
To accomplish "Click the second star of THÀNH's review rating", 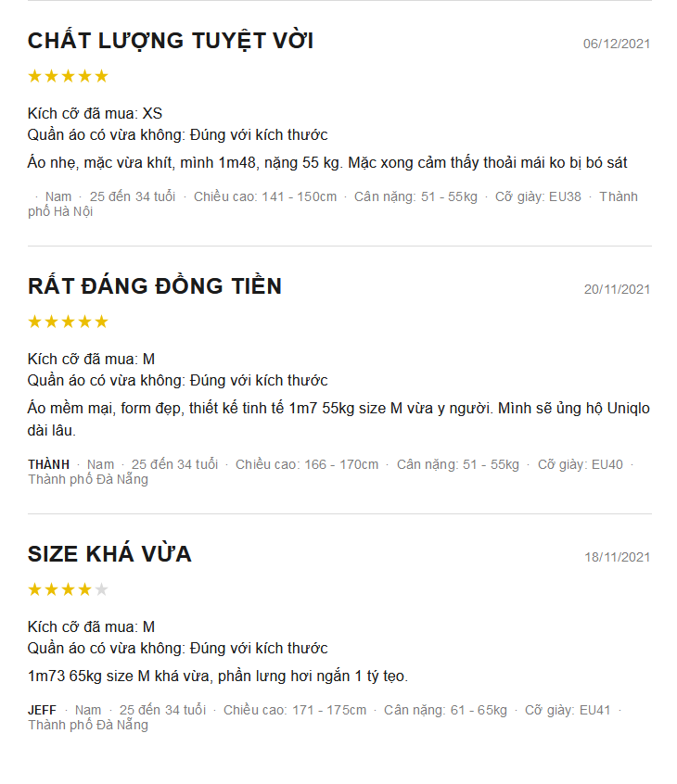I will (51, 322).
